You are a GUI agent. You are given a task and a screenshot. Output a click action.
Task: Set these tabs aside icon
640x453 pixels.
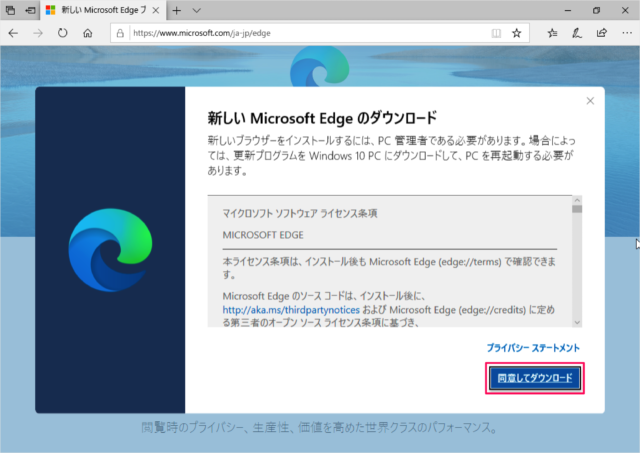click(x=30, y=10)
